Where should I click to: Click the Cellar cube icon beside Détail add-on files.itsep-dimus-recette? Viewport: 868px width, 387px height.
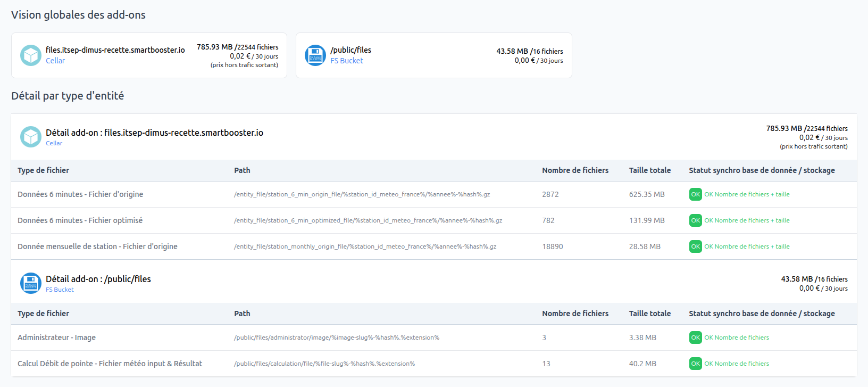[31, 137]
